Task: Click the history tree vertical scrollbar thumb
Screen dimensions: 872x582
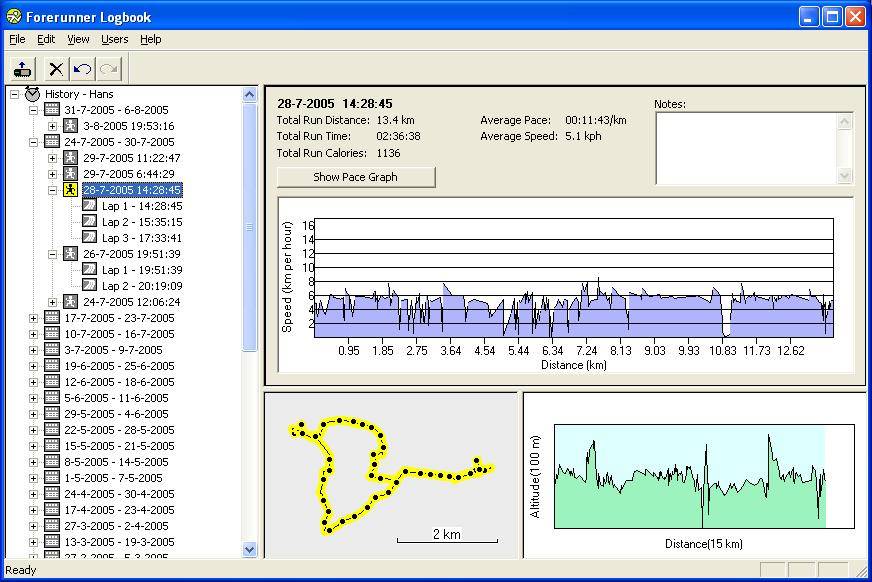Action: pyautogui.click(x=250, y=227)
